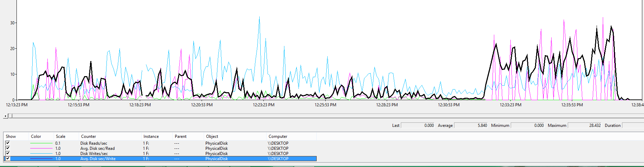
Task: Sort list by Object column header
Action: click(x=212, y=136)
